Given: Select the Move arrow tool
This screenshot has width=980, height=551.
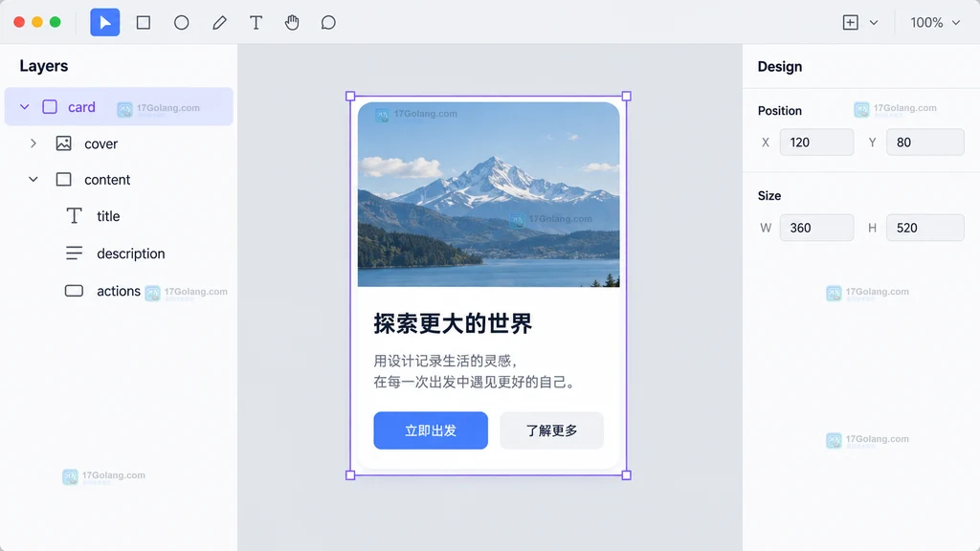Looking at the screenshot, I should (105, 23).
